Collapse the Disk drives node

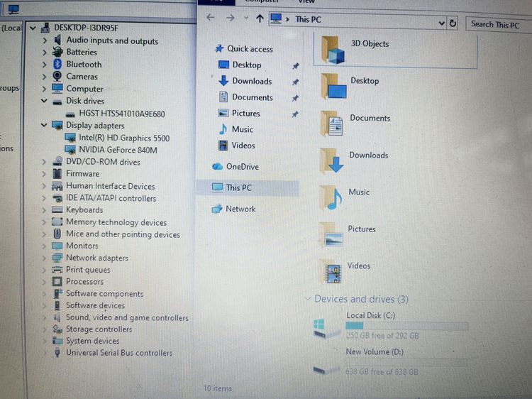click(44, 101)
